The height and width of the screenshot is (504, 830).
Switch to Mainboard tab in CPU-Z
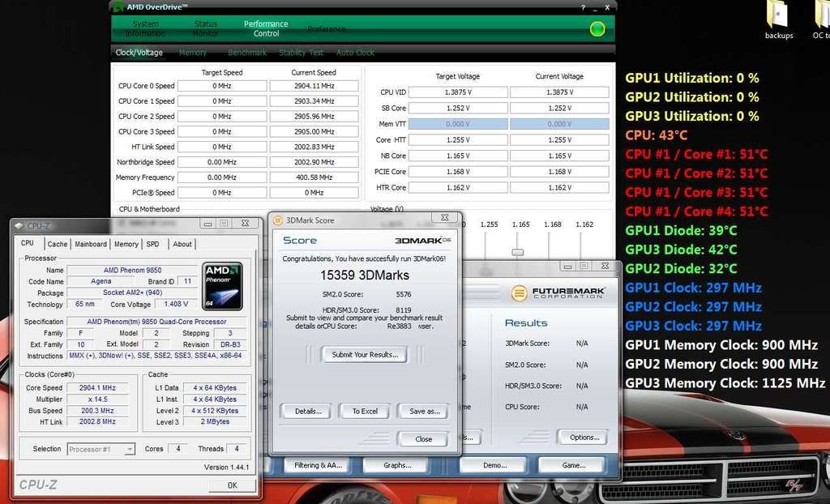coord(91,244)
